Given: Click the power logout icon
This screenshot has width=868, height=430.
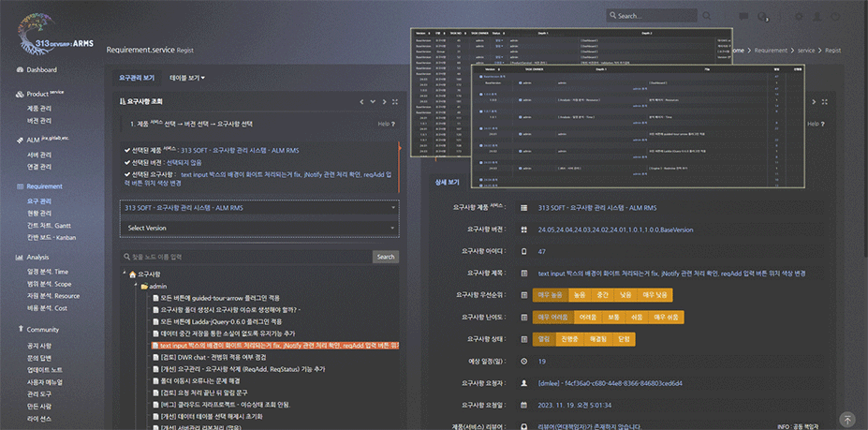Looking at the screenshot, I should click(836, 17).
